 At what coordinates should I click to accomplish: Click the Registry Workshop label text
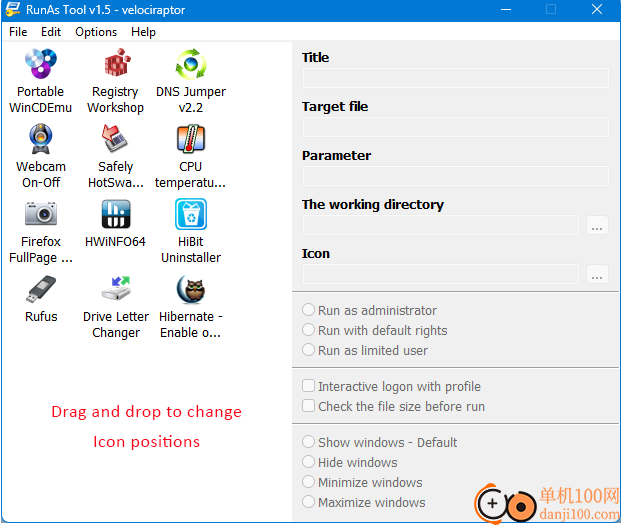pos(116,100)
